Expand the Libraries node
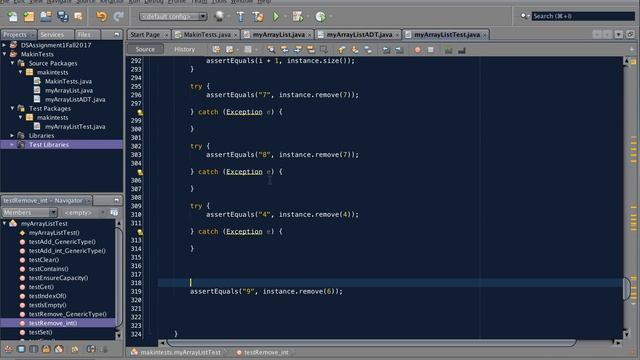Viewport: 640px width, 360px height. 12,135
